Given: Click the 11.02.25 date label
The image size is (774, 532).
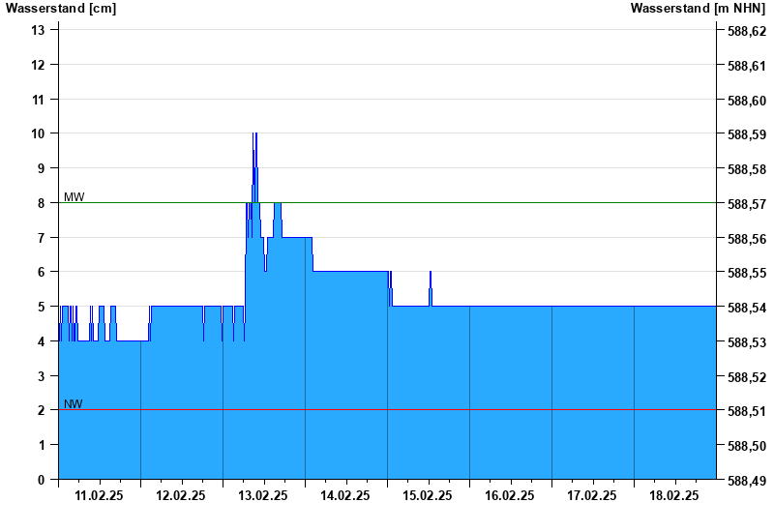Looking at the screenshot, I should tap(99, 495).
